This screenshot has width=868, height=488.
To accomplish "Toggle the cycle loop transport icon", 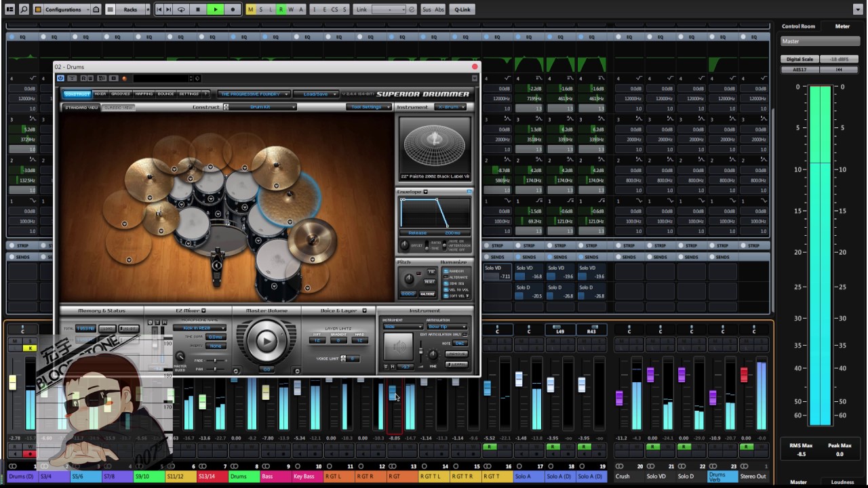I will point(181,9).
